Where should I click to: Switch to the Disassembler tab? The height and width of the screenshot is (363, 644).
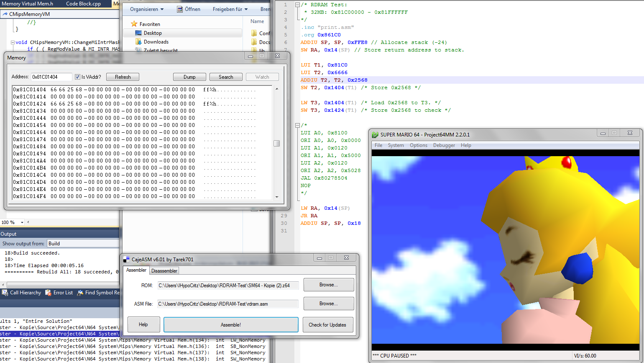(164, 271)
